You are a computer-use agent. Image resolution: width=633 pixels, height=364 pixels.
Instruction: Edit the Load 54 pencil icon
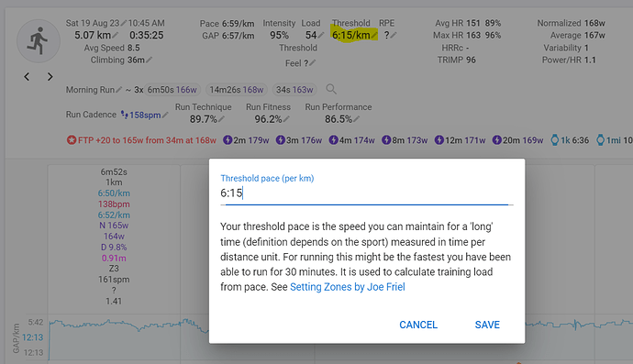pyautogui.click(x=321, y=35)
